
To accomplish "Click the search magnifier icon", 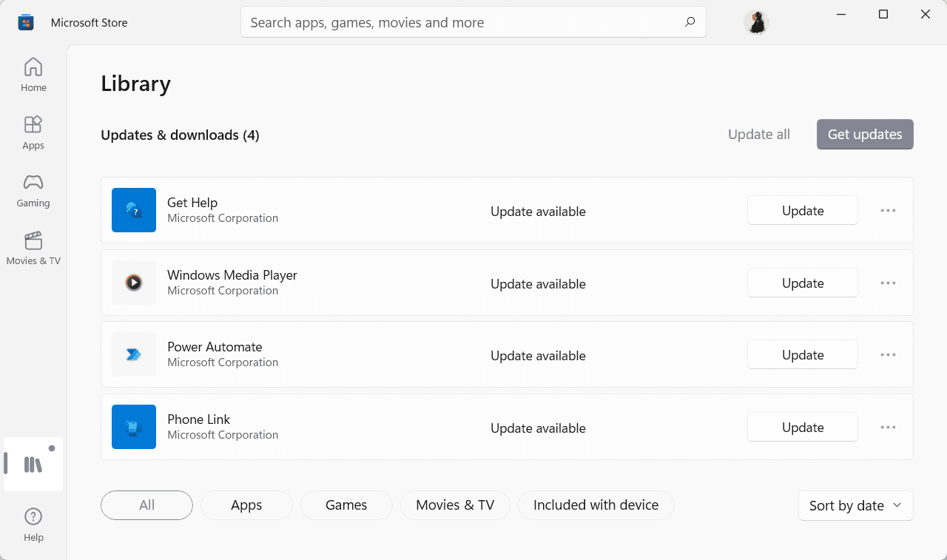I will pos(690,22).
